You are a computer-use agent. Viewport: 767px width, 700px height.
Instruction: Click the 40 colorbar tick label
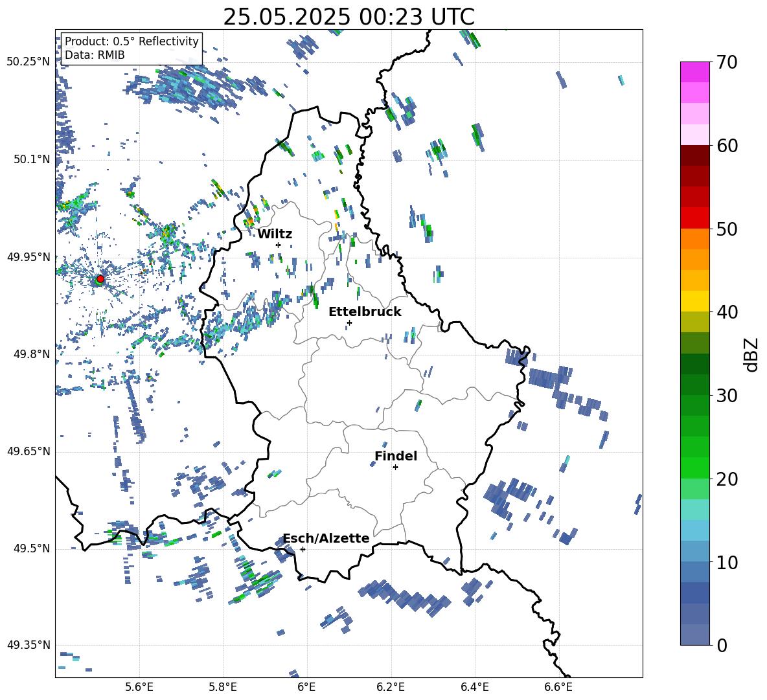pos(726,312)
